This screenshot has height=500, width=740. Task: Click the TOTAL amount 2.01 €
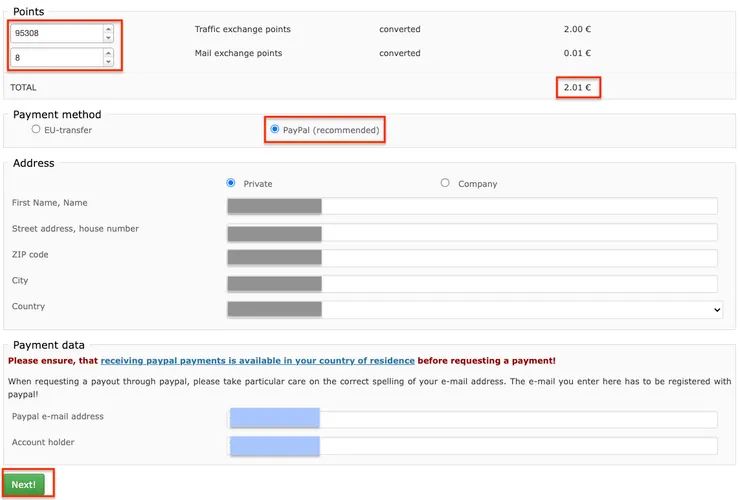pyautogui.click(x=577, y=87)
